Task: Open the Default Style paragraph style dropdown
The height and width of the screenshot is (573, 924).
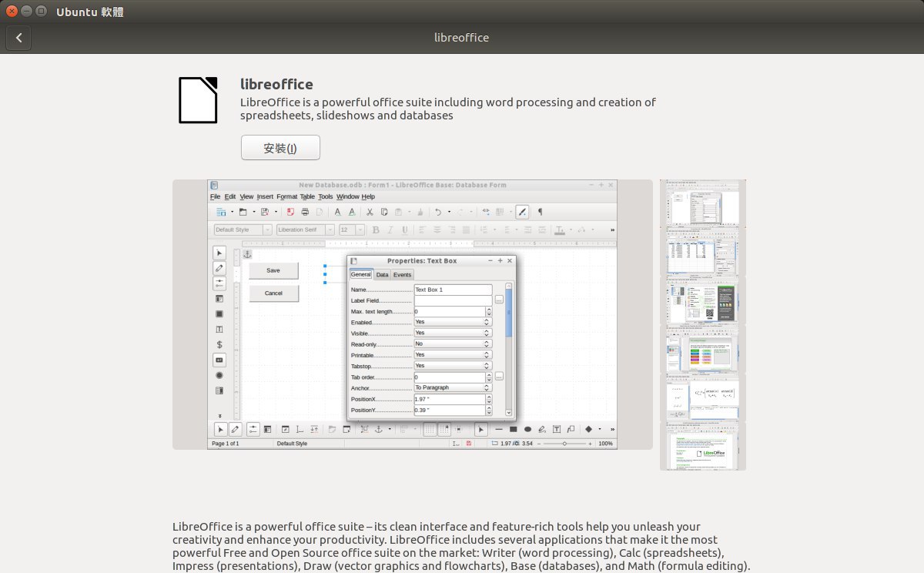Action: 243,230
